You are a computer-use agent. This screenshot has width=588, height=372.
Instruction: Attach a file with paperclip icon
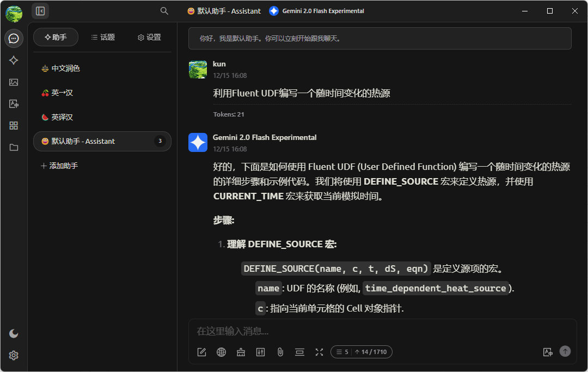[x=280, y=352]
